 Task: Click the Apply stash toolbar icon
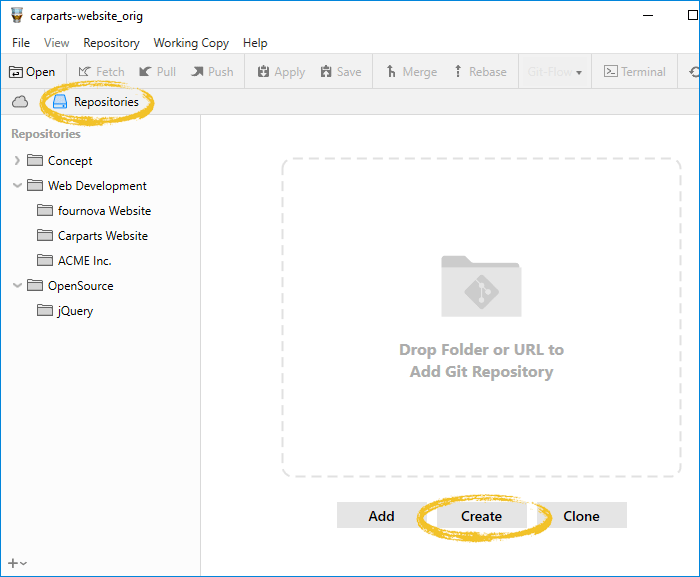coord(281,72)
